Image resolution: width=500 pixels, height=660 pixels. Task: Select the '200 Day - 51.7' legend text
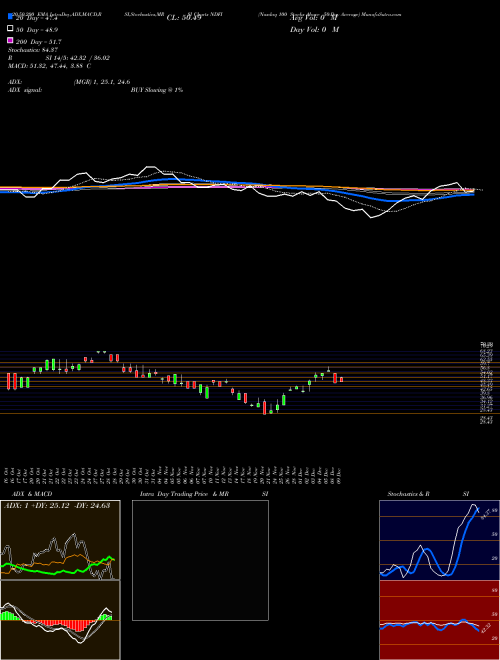38,42
